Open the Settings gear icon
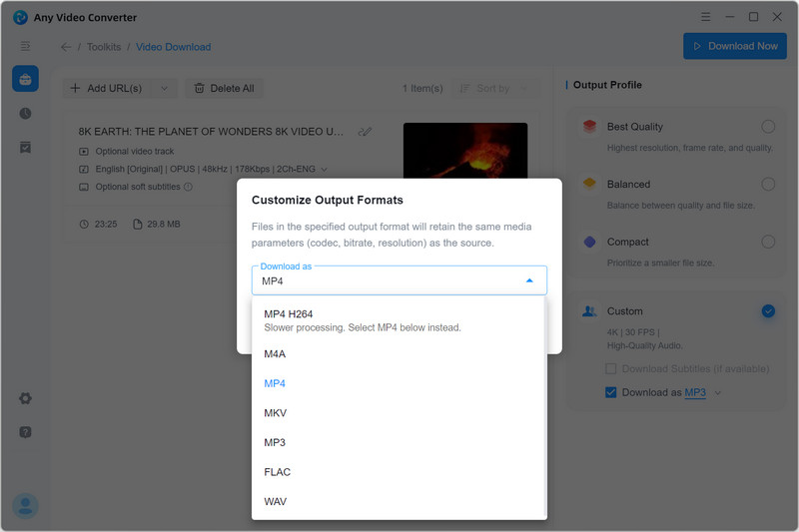 coord(25,398)
